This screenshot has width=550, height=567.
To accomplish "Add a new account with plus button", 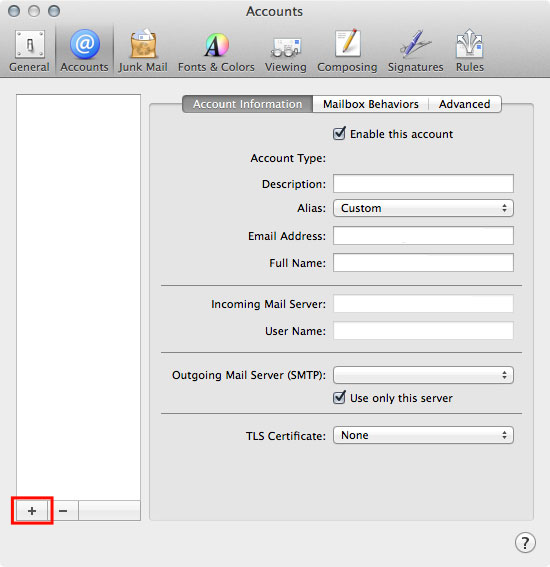I will tap(32, 511).
